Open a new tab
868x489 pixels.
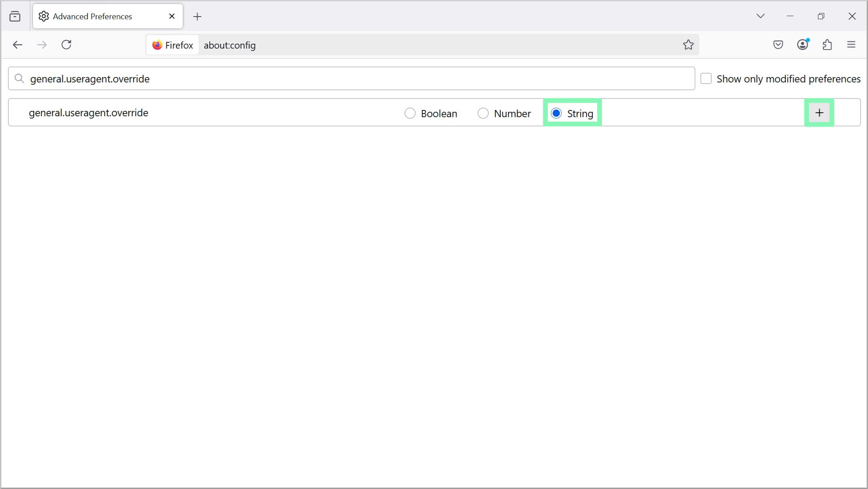pos(198,16)
